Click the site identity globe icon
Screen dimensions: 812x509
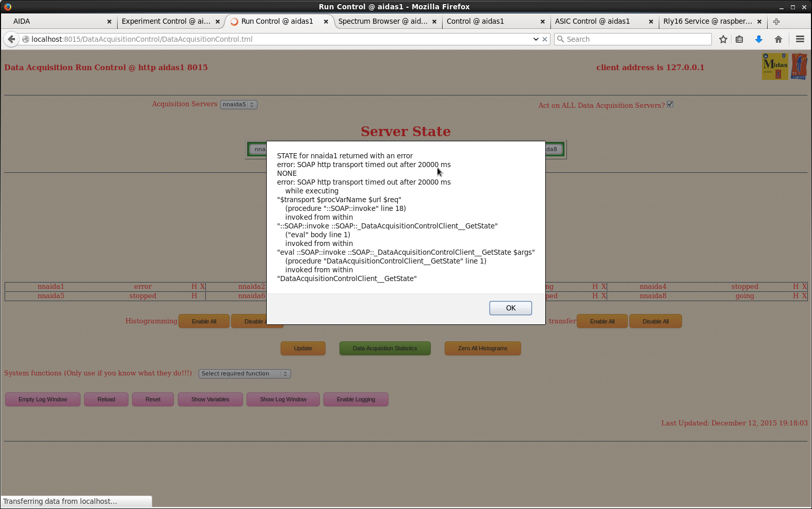(x=26, y=39)
